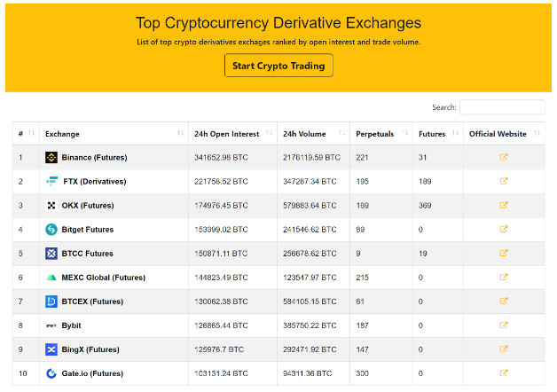Image resolution: width=557 pixels, height=392 pixels.
Task: Click the 24h Volume header label
Action: [x=304, y=134]
